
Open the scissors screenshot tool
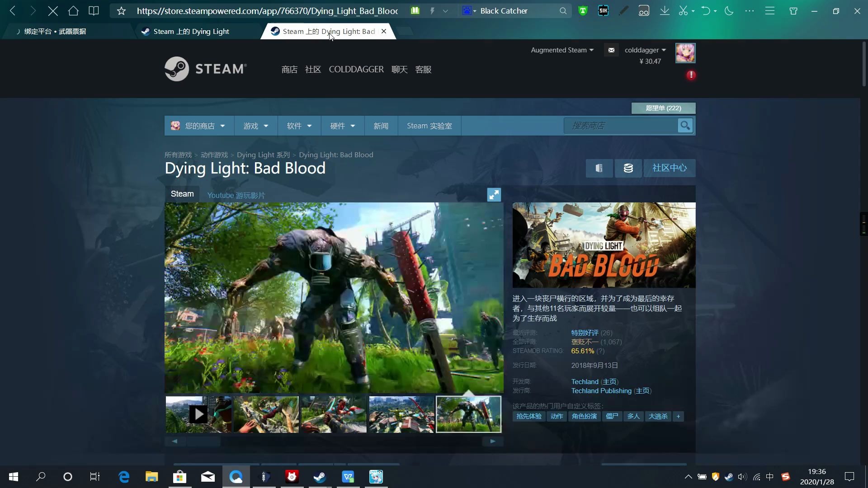pyautogui.click(x=683, y=11)
